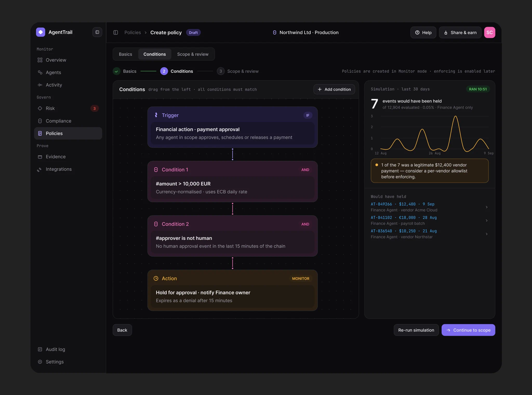Click the AND badge on Condition 2
The image size is (532, 395).
point(305,224)
